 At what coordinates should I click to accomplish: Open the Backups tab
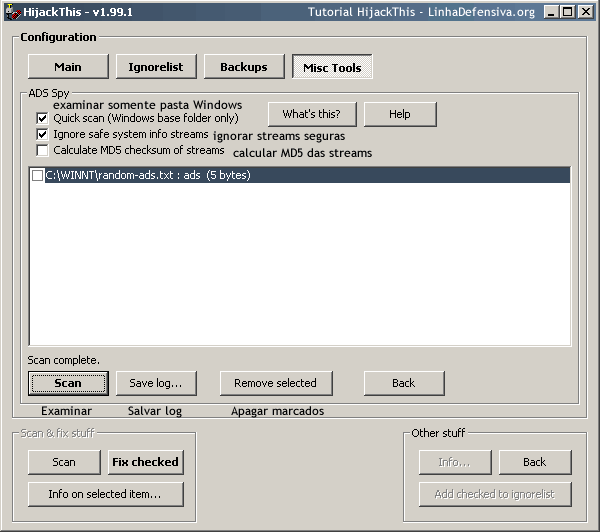click(244, 67)
